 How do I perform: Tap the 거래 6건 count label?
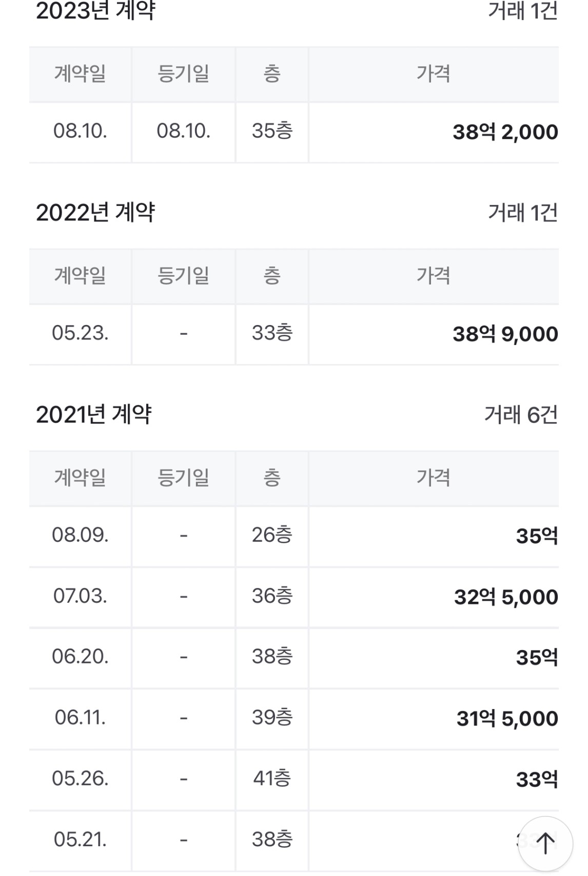pos(521,414)
